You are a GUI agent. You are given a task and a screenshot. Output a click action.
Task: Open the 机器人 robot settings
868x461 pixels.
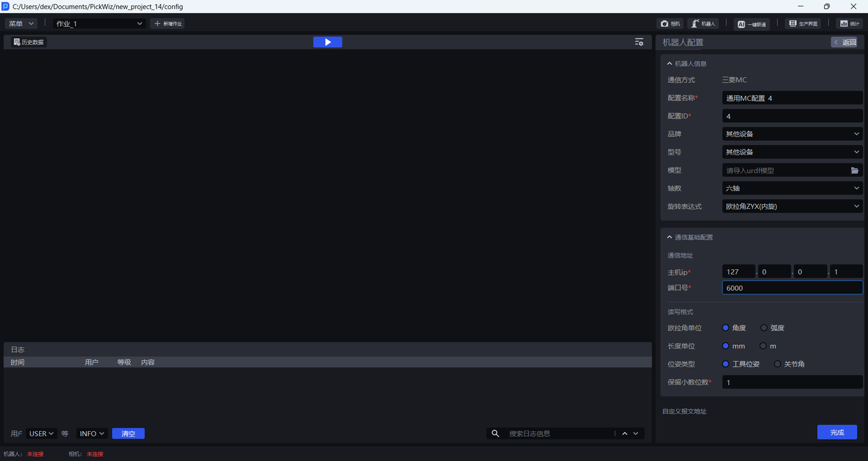click(703, 24)
